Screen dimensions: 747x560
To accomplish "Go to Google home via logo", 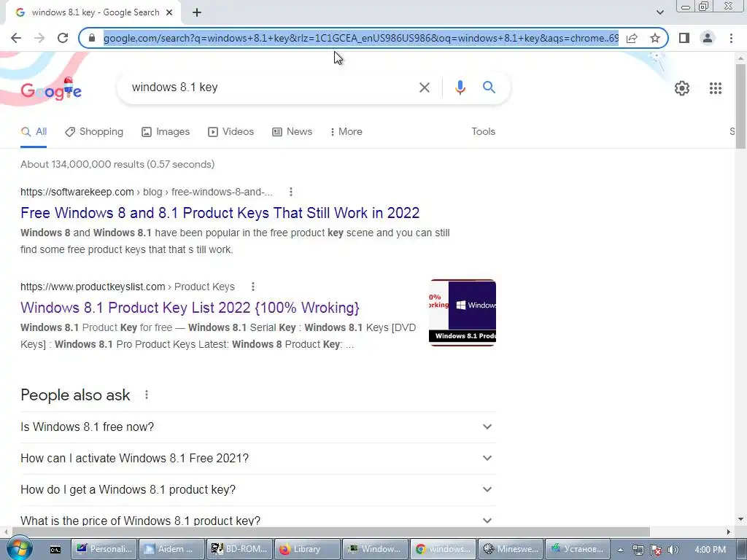I will pyautogui.click(x=51, y=89).
